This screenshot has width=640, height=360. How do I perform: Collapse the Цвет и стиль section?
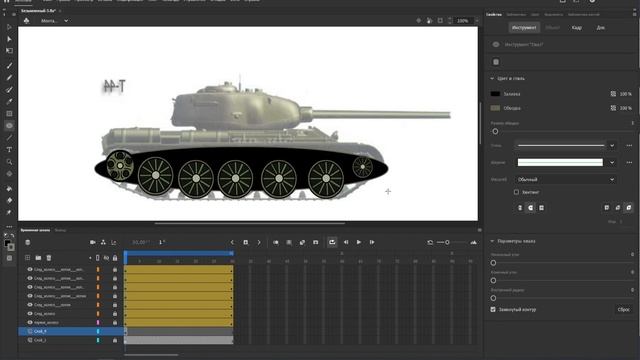[492, 78]
